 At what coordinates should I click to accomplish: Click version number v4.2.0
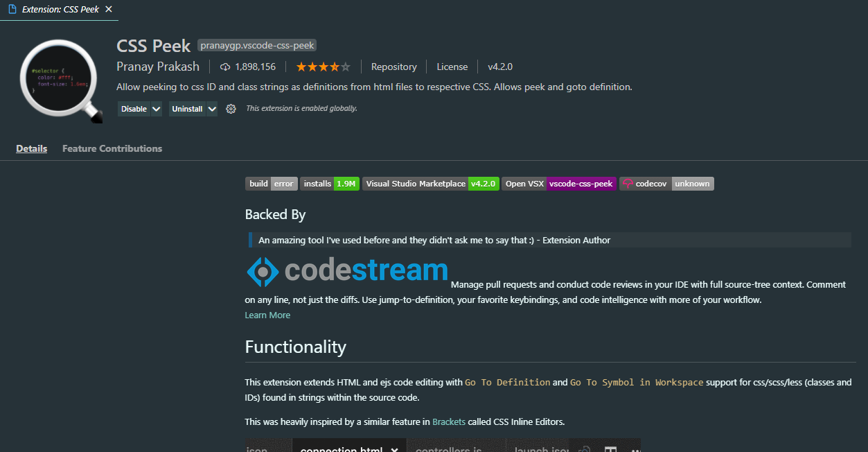tap(499, 67)
